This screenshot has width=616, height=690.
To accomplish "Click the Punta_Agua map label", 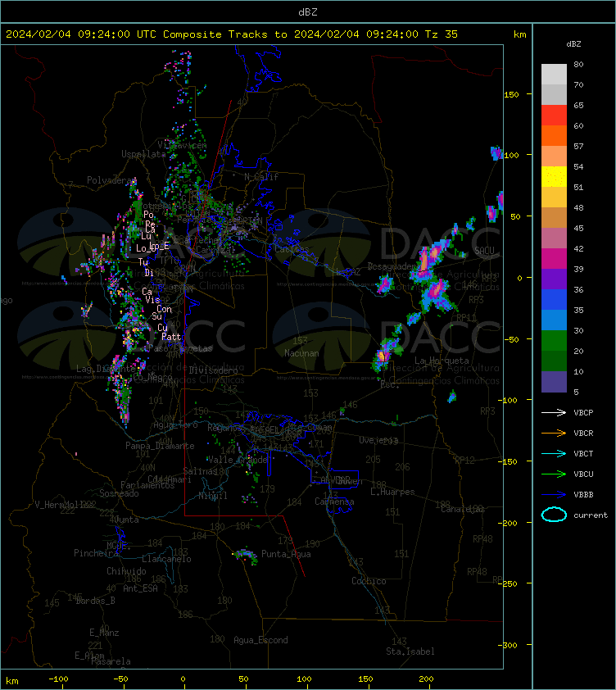I will [x=286, y=554].
